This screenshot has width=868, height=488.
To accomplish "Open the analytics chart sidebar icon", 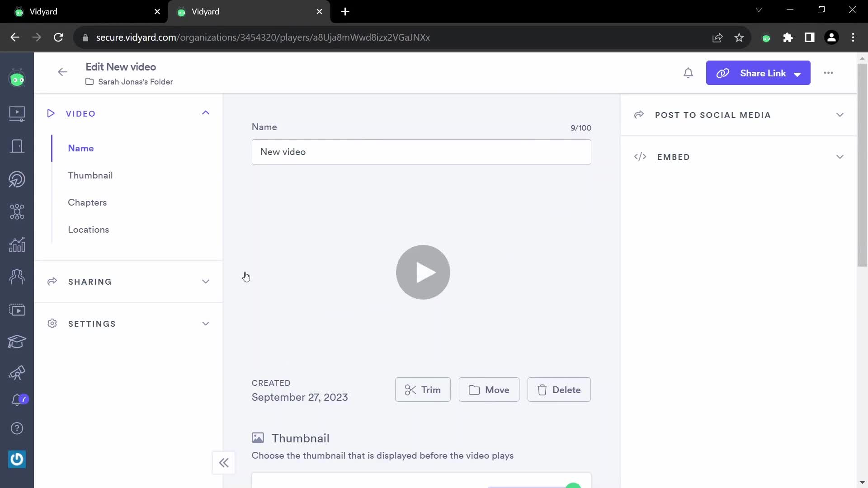I will click(17, 244).
